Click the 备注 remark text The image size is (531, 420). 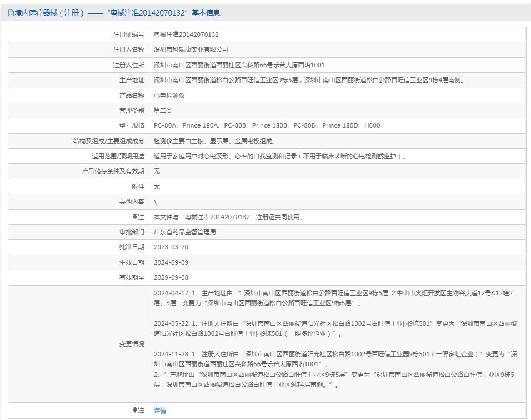(x=228, y=216)
